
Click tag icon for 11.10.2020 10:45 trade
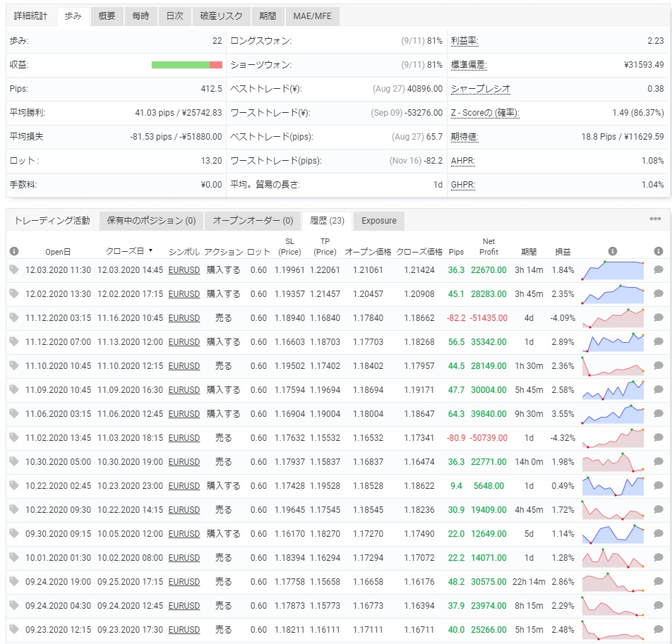(x=13, y=365)
